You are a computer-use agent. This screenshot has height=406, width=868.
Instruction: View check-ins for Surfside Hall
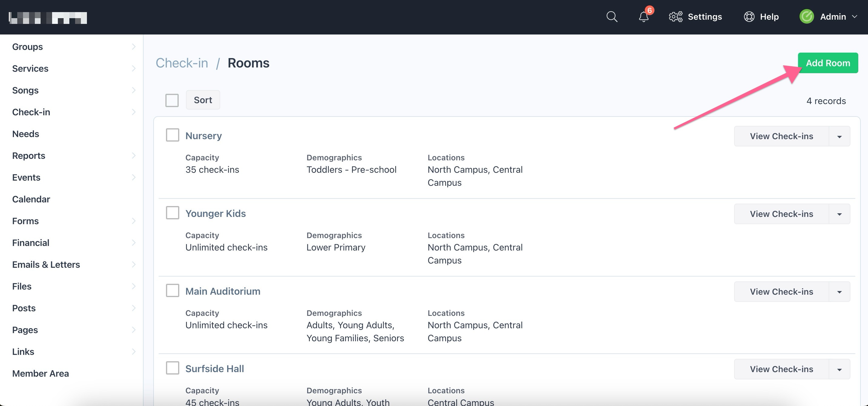(781, 369)
